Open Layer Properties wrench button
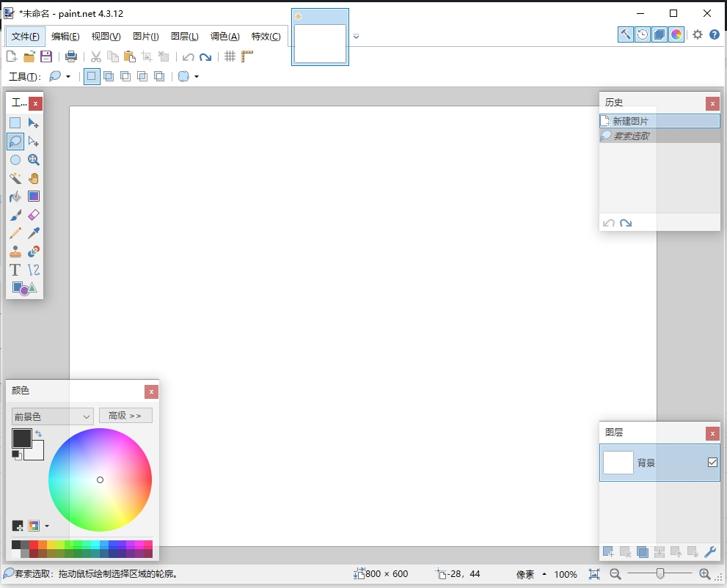Viewport: 727px width, 588px height. tap(710, 552)
